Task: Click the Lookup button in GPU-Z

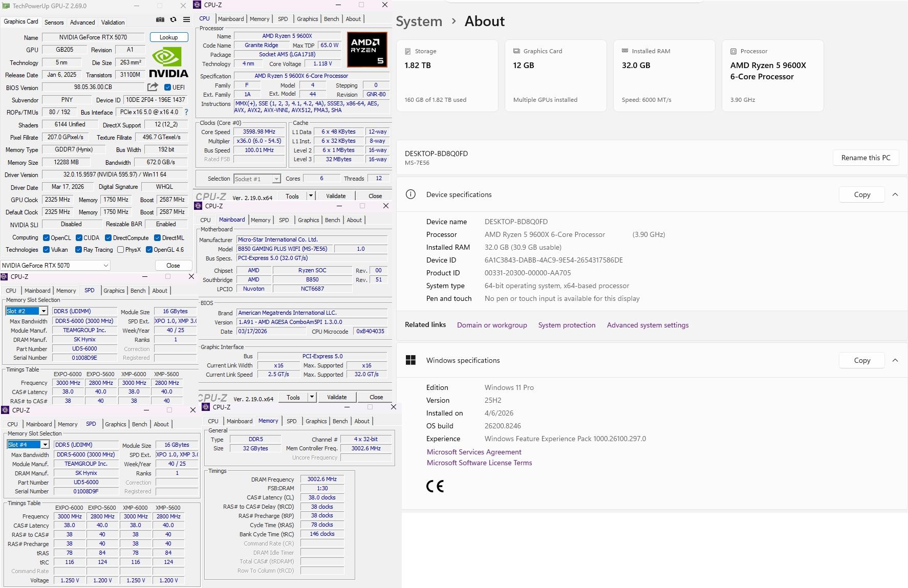Action: click(x=169, y=37)
